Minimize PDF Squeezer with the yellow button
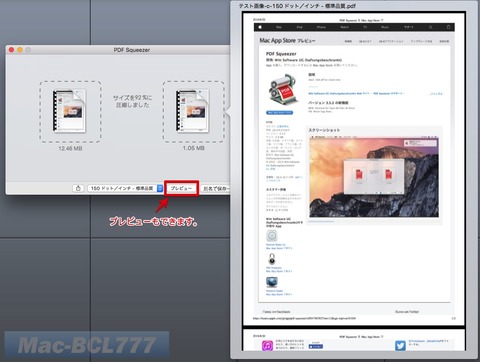The width and height of the screenshot is (480, 362). pos(20,50)
